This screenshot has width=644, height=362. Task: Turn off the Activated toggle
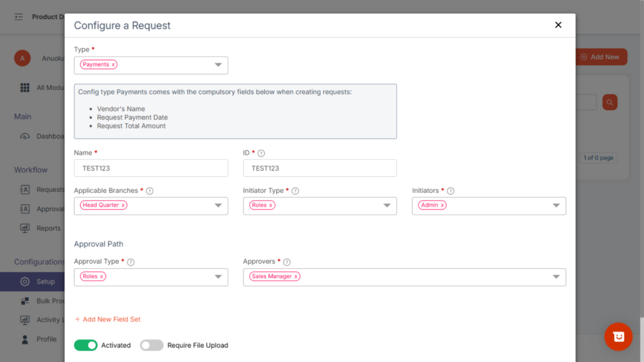(x=86, y=345)
